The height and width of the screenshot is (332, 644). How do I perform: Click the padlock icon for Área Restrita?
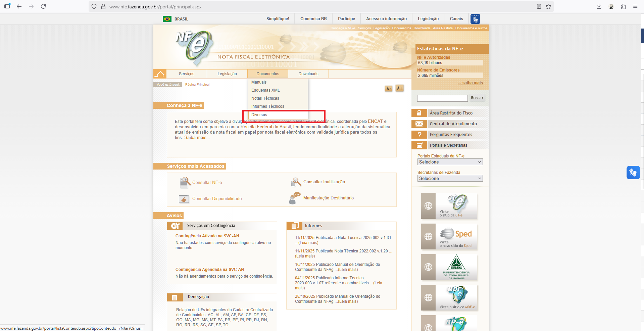[419, 113]
